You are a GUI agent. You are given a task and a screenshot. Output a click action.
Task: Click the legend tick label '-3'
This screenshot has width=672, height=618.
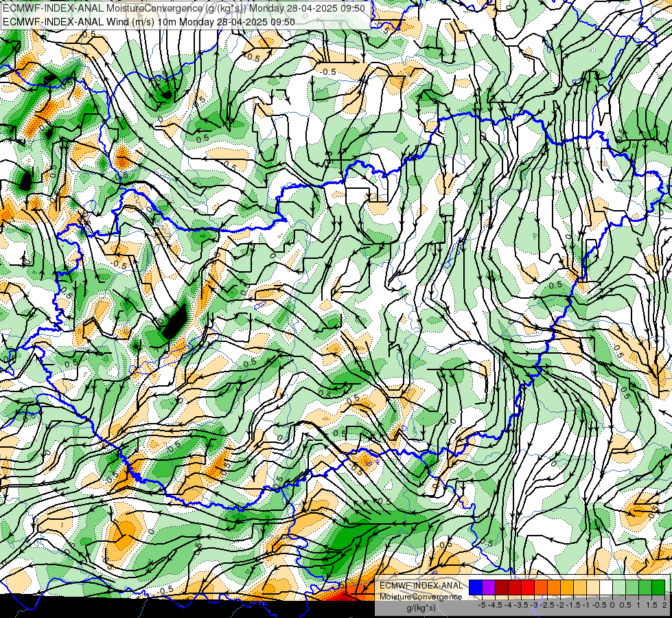535,605
